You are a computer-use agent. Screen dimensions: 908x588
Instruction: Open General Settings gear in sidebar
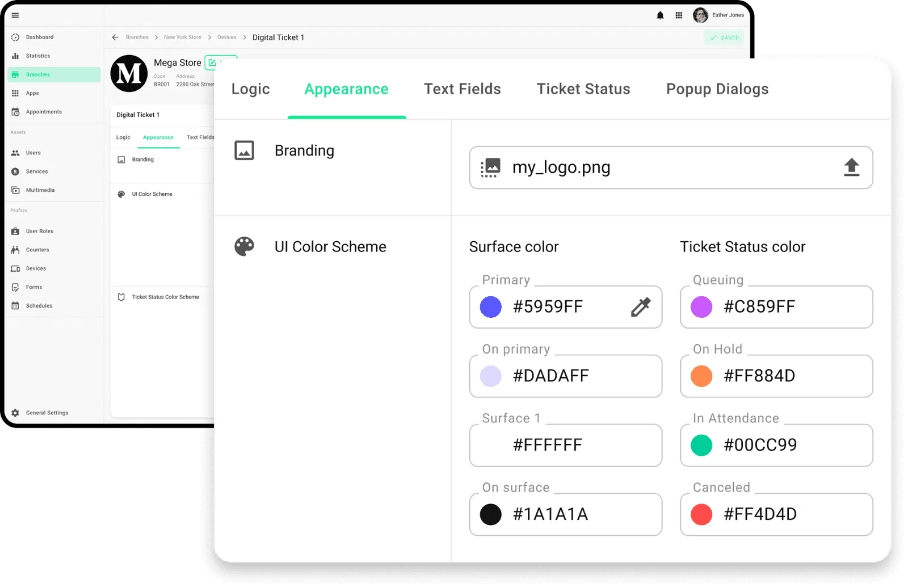pos(15,413)
